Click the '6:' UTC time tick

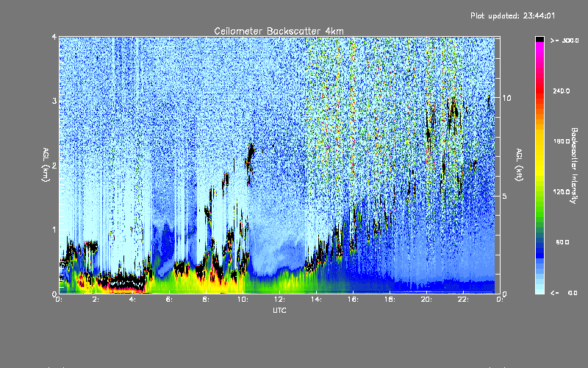tap(170, 300)
